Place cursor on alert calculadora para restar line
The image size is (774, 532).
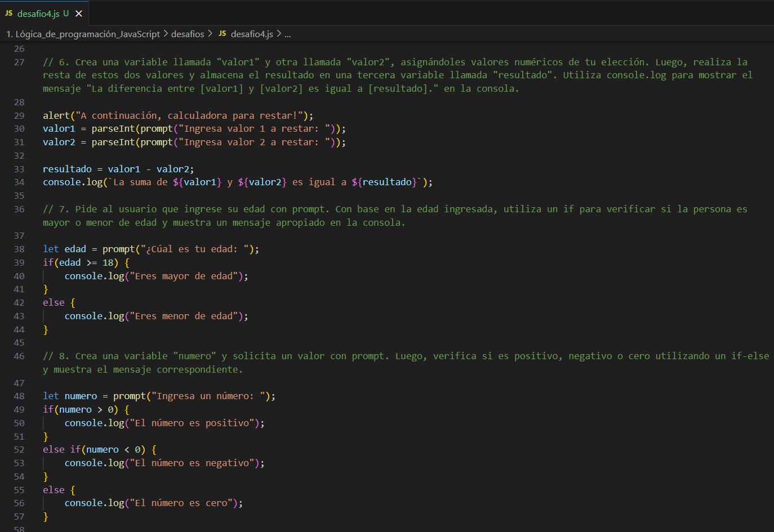click(x=178, y=115)
